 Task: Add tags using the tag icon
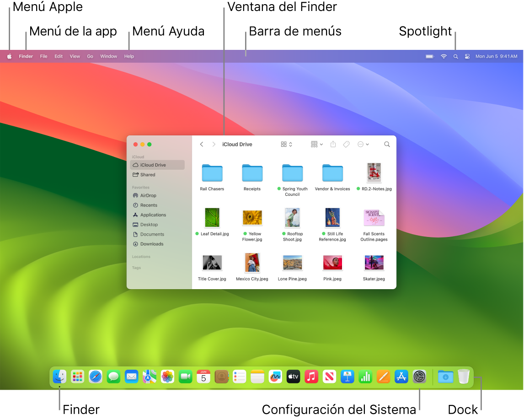point(346,144)
